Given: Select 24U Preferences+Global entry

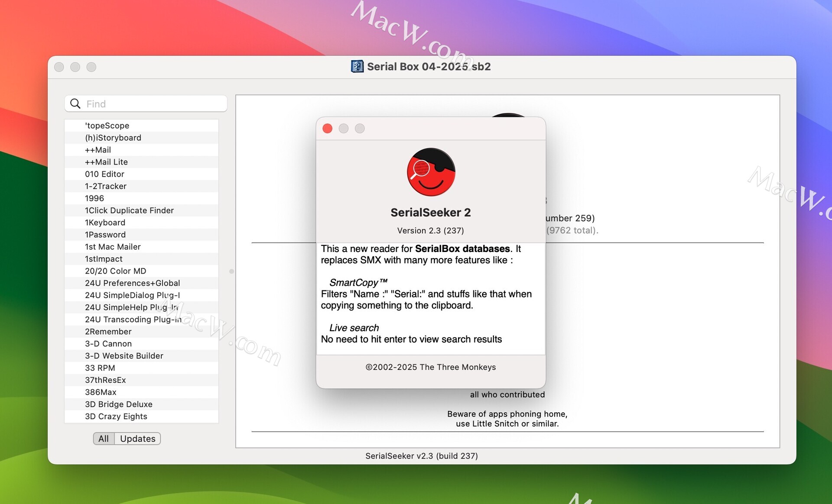Looking at the screenshot, I should pos(141,283).
